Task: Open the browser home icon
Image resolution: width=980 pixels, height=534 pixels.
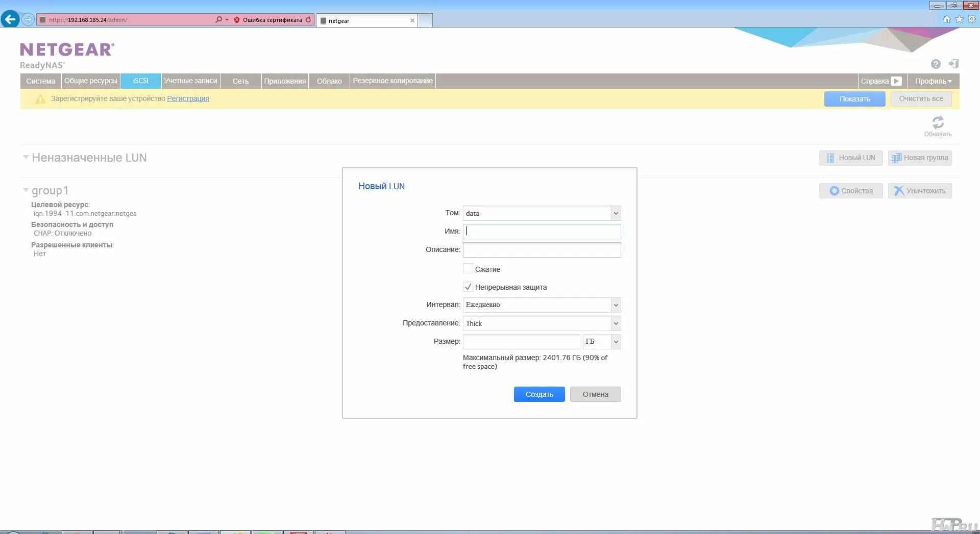Action: pos(946,19)
